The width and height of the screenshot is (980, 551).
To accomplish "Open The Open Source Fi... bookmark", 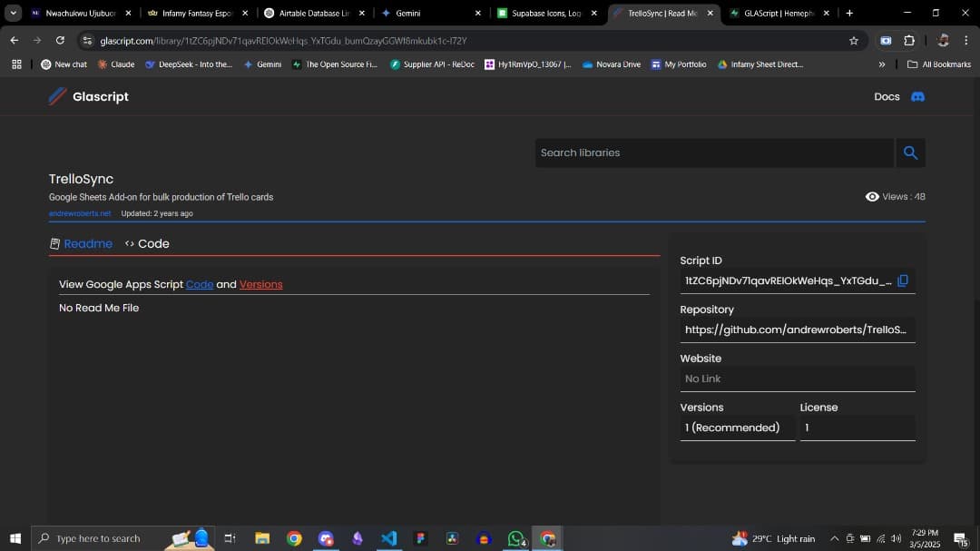I will coord(335,64).
